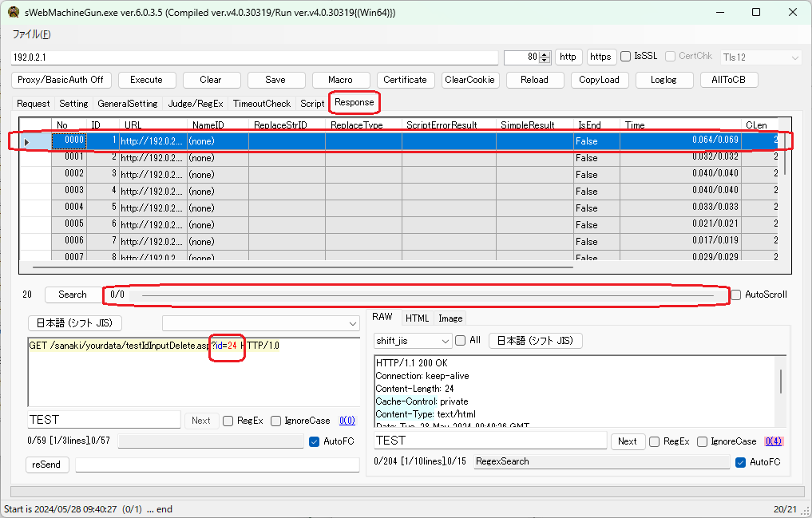Enable IgnoreCase for request search
Image resolution: width=812 pixels, height=518 pixels.
(275, 421)
